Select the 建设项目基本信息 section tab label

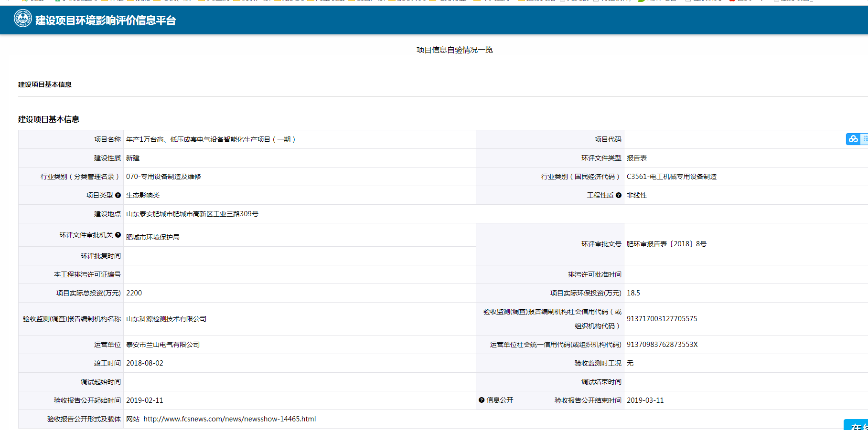pyautogui.click(x=45, y=84)
